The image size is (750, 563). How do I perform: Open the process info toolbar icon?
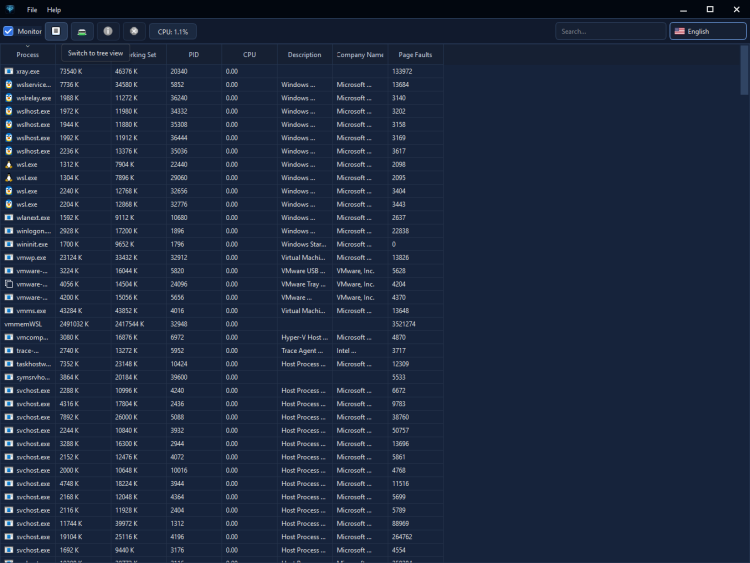108,32
